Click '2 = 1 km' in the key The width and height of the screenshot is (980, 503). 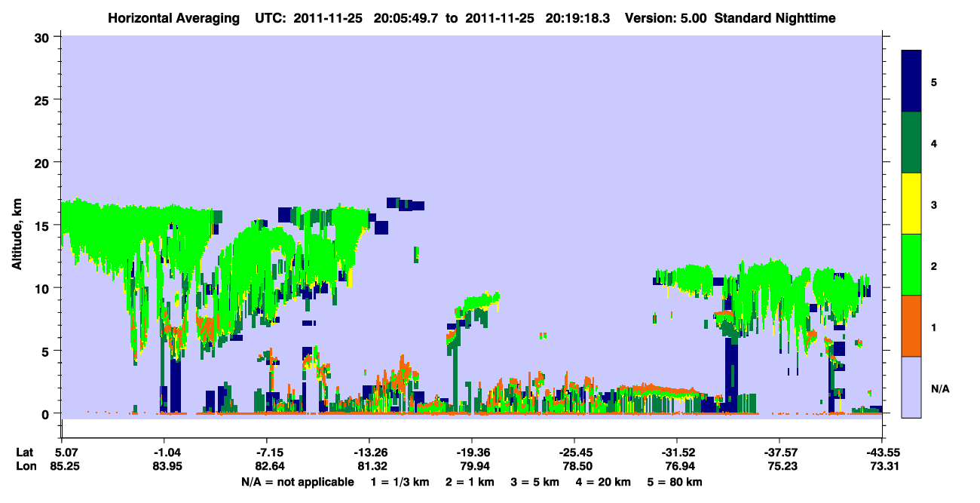[469, 482]
